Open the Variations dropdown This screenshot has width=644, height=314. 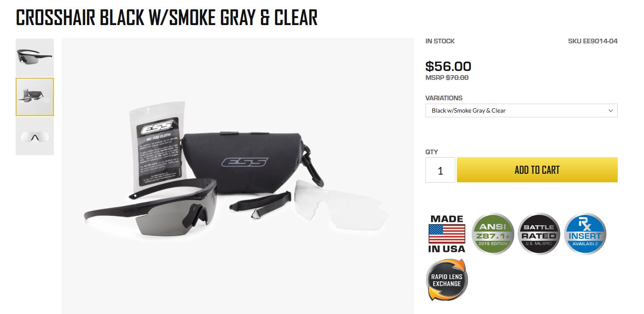521,110
